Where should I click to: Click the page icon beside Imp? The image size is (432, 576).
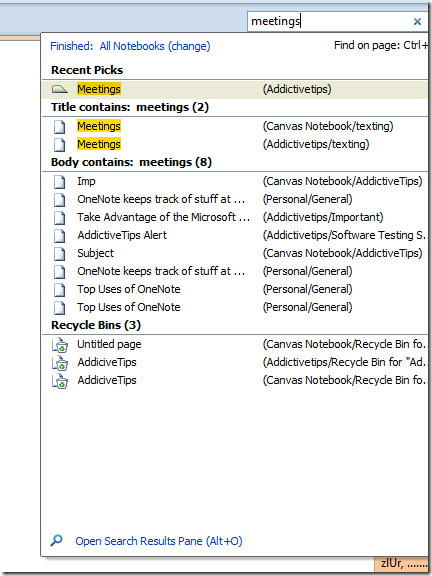(x=60, y=182)
